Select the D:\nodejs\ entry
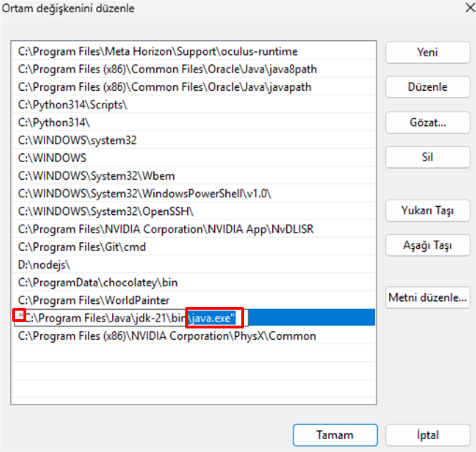Screen dimensions: 476x452 click(x=194, y=265)
